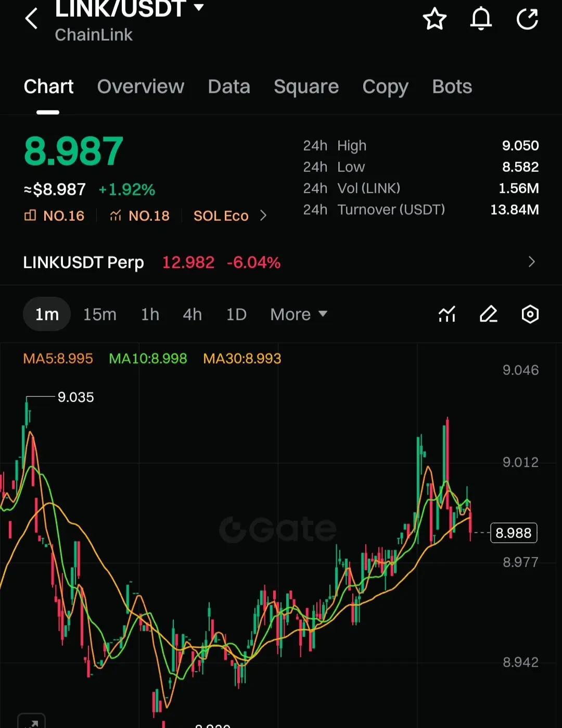This screenshot has width=562, height=728.
Task: Open the Square tab
Action: click(306, 87)
